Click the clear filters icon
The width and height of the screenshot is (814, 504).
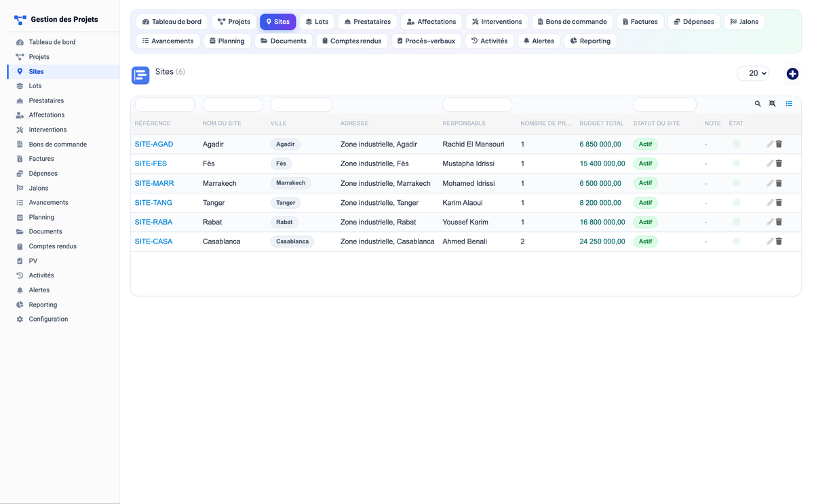coord(772,104)
